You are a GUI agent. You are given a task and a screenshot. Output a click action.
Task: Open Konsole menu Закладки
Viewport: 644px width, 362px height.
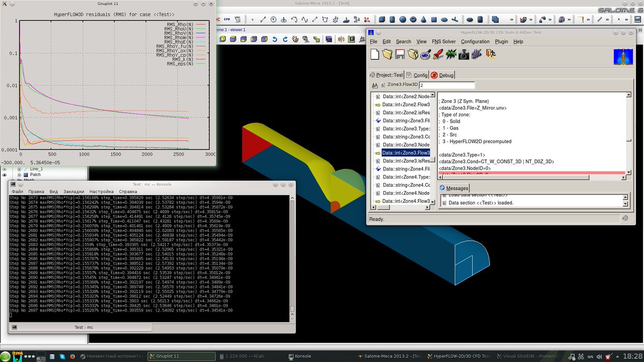pos(74,191)
